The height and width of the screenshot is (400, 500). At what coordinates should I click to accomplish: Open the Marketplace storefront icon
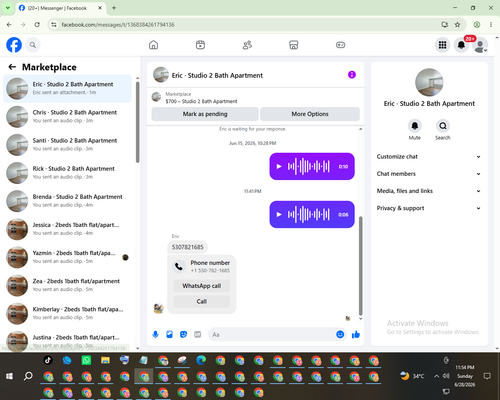[294, 45]
